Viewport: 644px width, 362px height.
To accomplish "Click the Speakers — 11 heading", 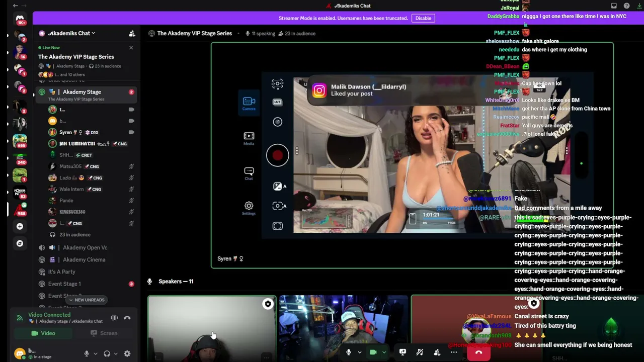I will point(176,282).
